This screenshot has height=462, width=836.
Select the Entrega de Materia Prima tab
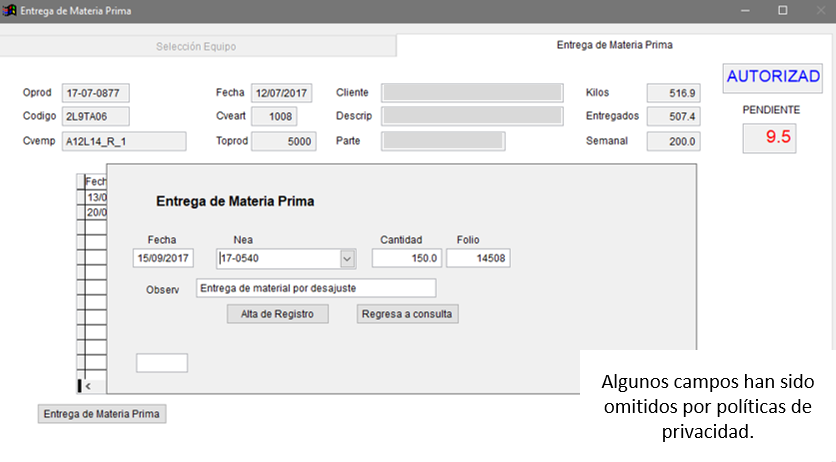[614, 46]
